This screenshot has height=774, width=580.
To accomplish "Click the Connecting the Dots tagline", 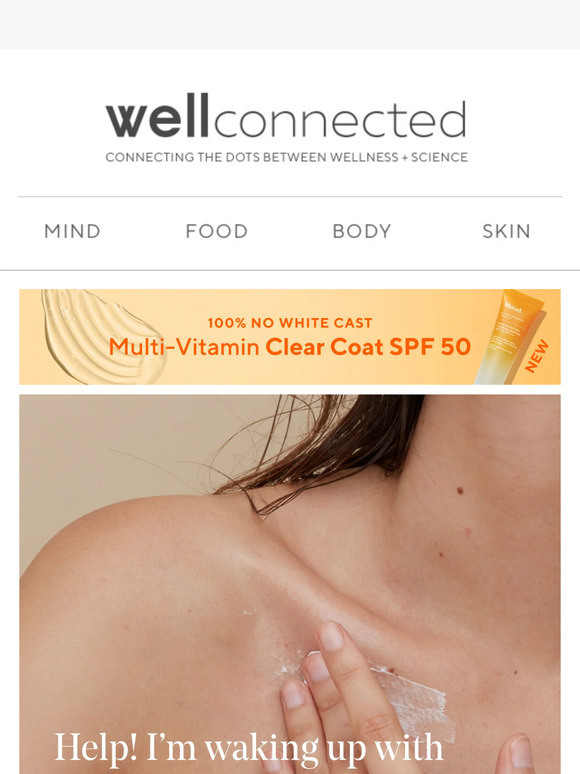I will click(x=286, y=157).
